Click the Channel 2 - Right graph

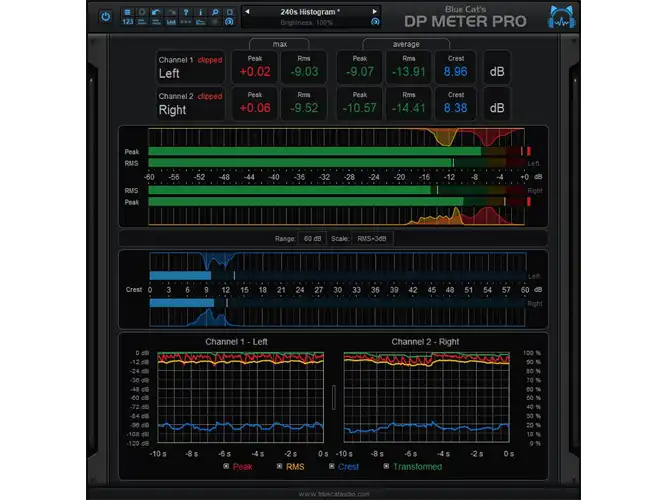coord(427,397)
